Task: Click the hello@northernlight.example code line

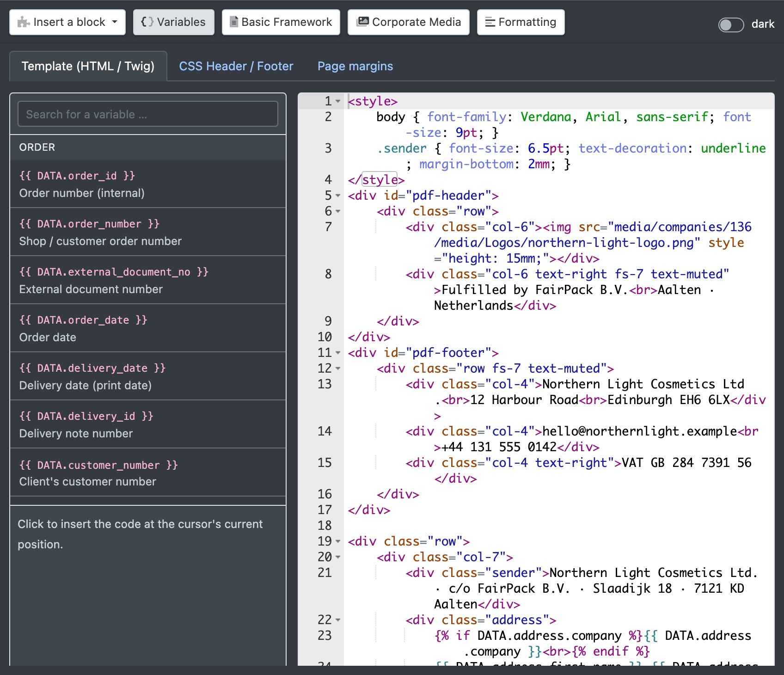Action: click(559, 439)
